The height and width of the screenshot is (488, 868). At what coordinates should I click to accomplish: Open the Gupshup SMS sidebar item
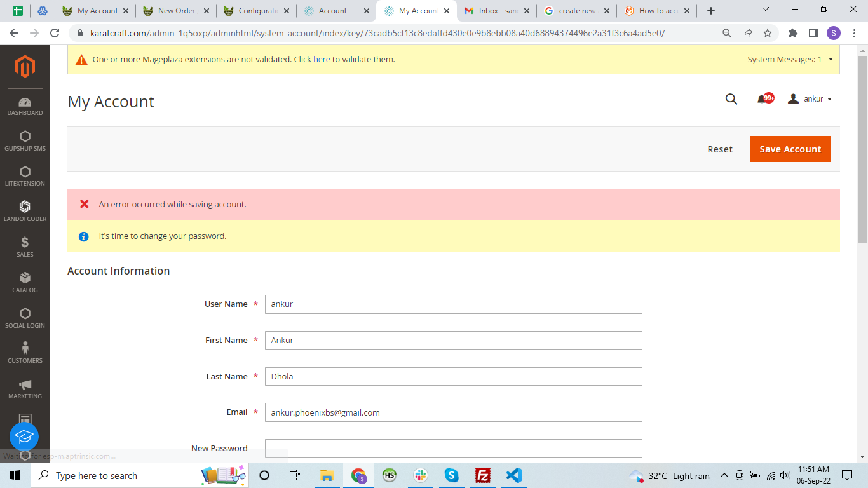click(25, 141)
